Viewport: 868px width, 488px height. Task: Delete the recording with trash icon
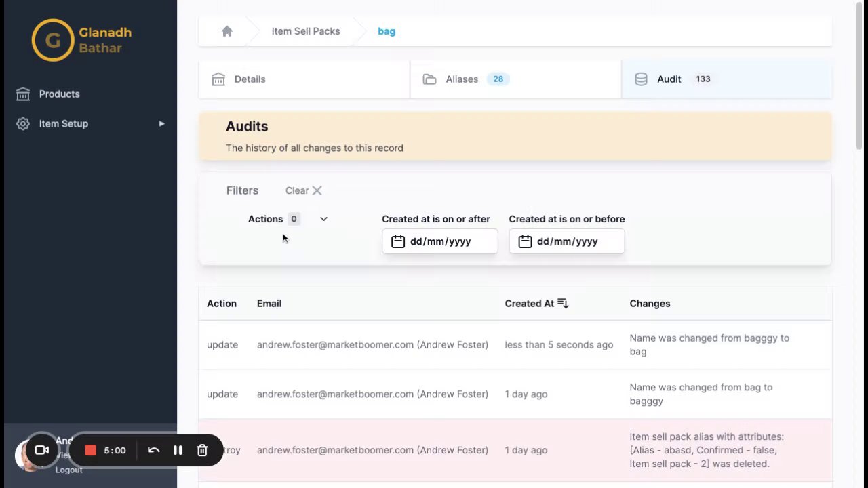pyautogui.click(x=202, y=451)
